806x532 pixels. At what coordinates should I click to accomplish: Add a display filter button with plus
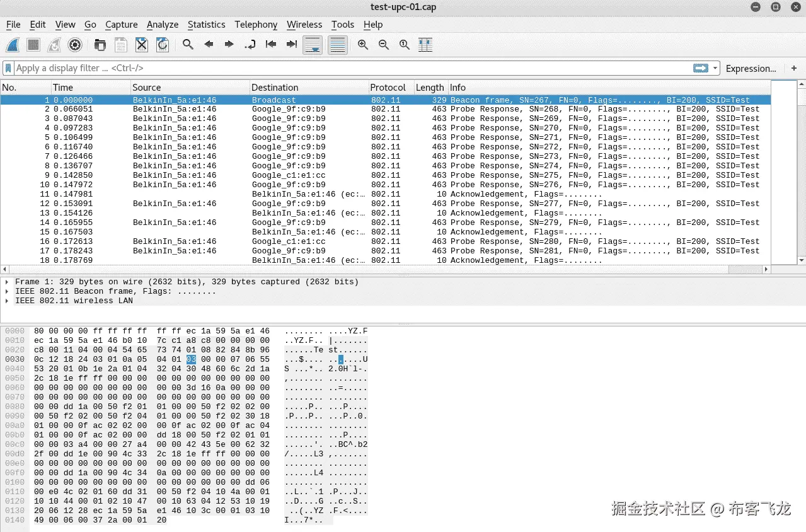pyautogui.click(x=794, y=68)
